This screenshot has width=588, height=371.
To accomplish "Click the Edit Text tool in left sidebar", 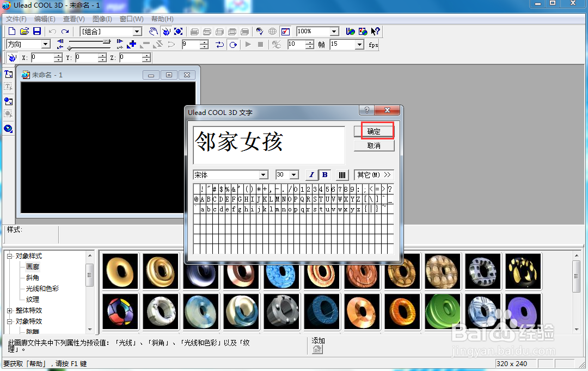I will 8,87.
